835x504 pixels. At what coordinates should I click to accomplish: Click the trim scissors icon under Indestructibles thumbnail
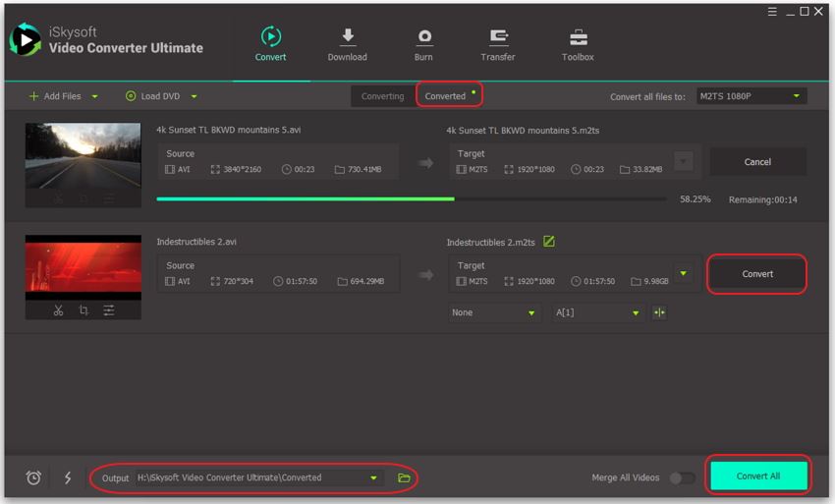58,310
